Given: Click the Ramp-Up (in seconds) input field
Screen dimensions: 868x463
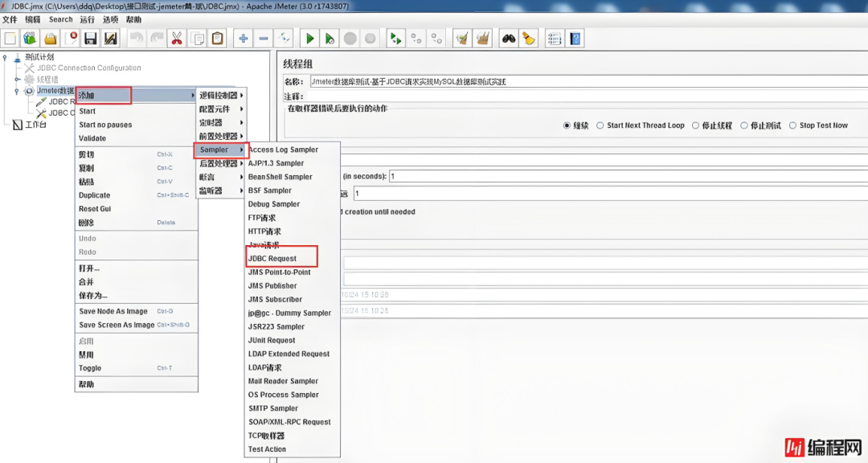Looking at the screenshot, I should point(628,177).
